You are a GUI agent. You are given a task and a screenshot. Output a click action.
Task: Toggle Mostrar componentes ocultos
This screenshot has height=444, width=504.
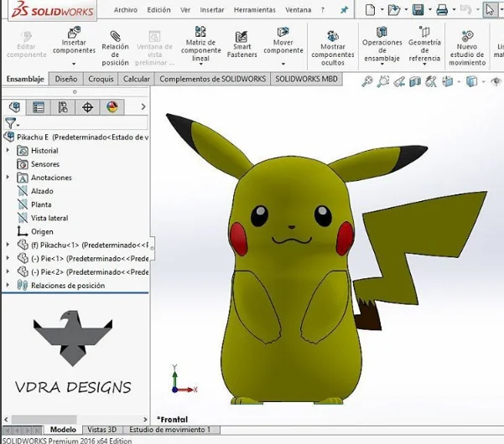[x=333, y=37]
